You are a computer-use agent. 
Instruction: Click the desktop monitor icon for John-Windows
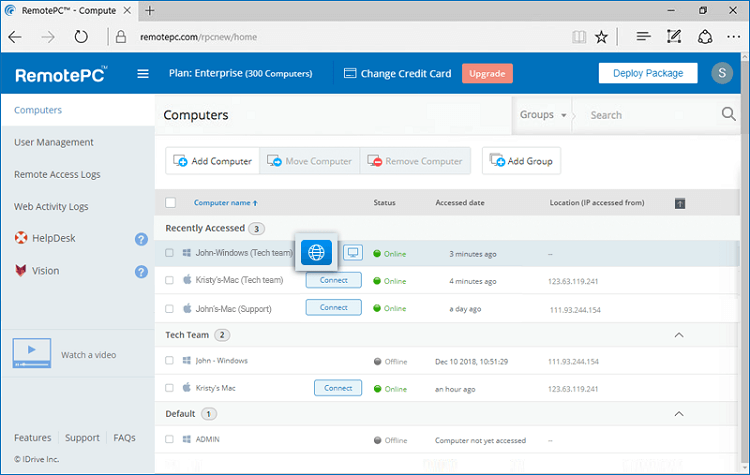coord(353,252)
